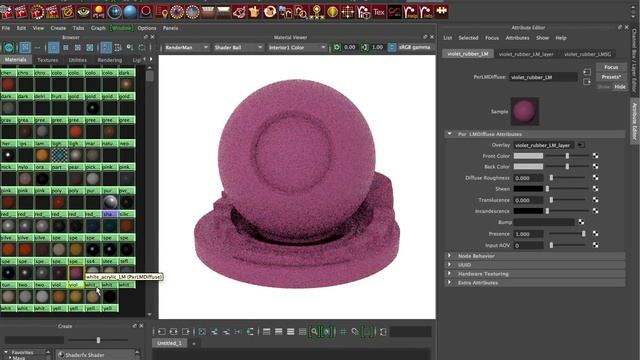Toggle the highlighted blue icon view button in Browser
The image size is (640, 360).
[53, 48]
